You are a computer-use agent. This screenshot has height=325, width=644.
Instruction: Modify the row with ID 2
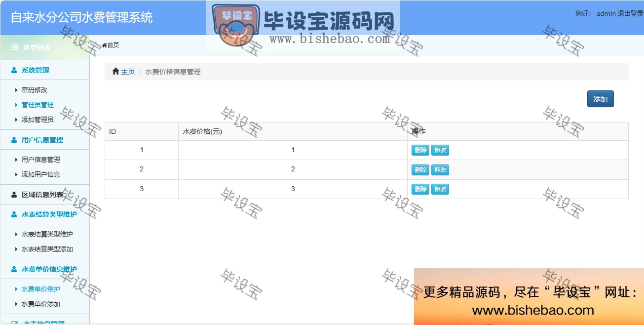tap(440, 170)
